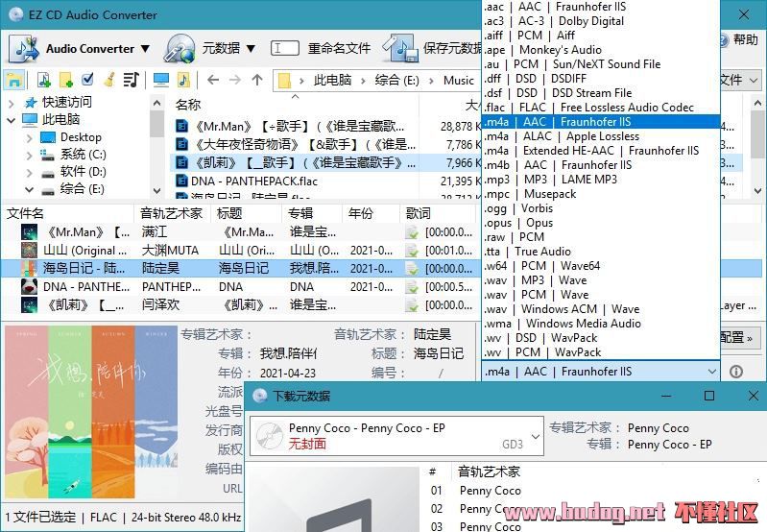Click the 保存元数据 save metadata icon

coord(399,48)
